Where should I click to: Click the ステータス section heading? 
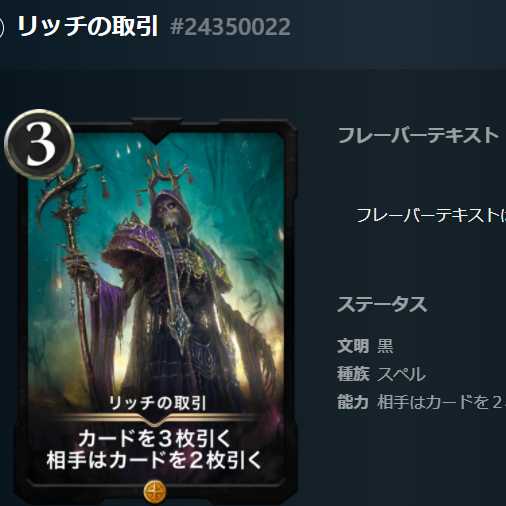[x=382, y=304]
